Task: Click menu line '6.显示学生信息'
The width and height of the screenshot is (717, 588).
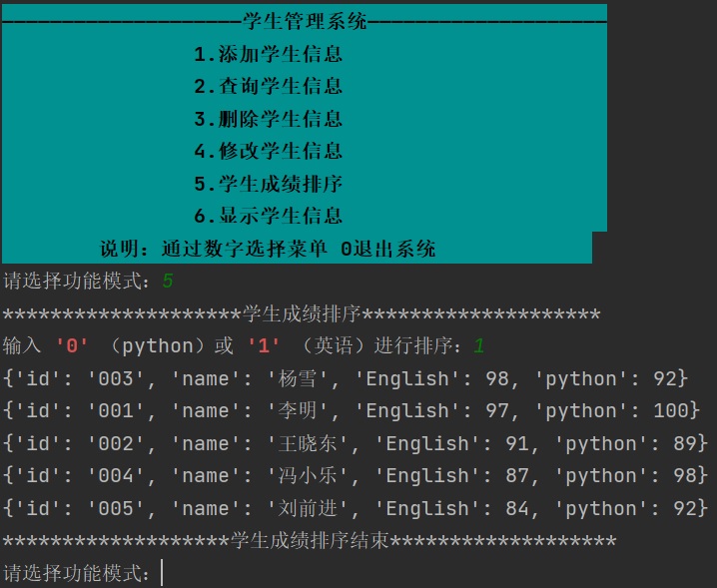Action: [x=268, y=216]
